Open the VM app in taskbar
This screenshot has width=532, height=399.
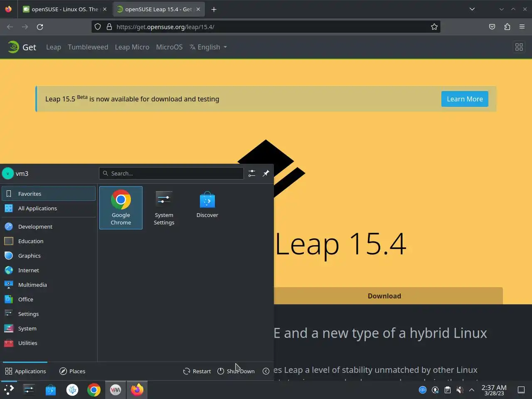click(x=116, y=389)
